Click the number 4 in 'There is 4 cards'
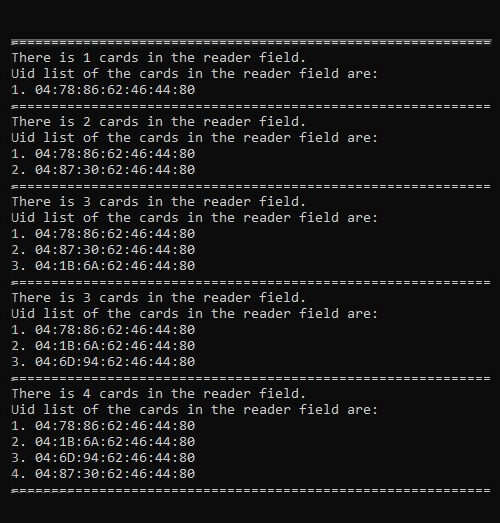 click(87, 394)
